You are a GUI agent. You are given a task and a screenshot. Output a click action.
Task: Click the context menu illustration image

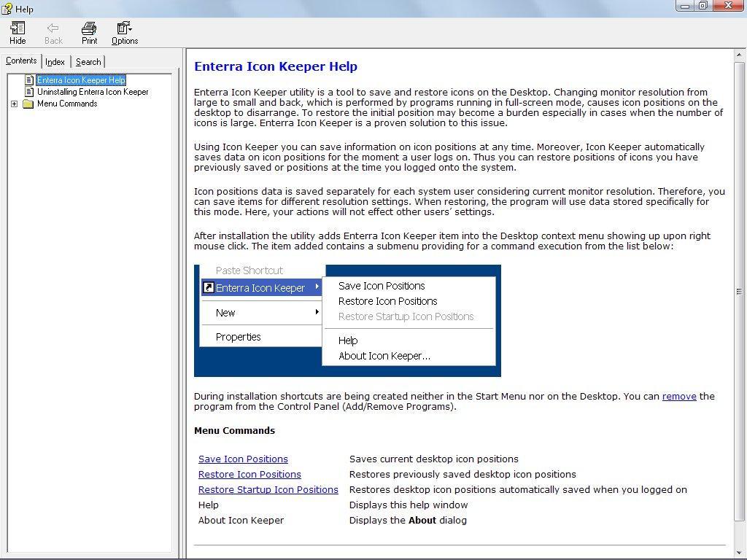pos(347,321)
